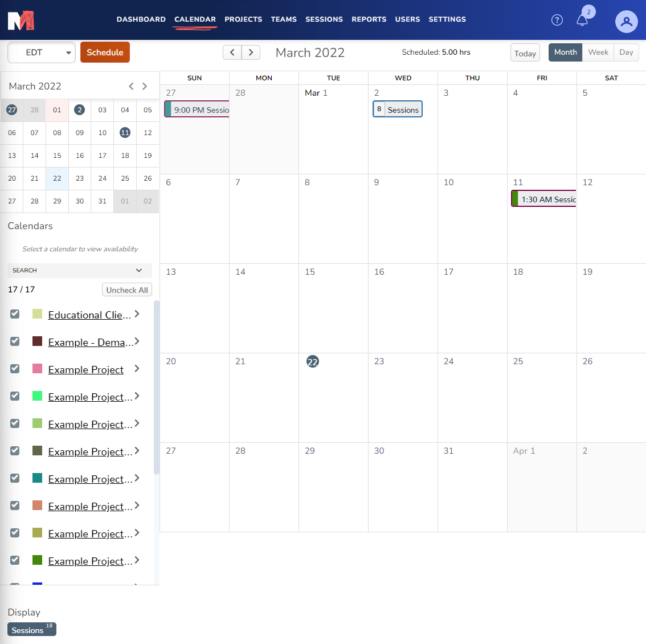This screenshot has width=646, height=644.
Task: Click the orange Schedule button
Action: 105,52
